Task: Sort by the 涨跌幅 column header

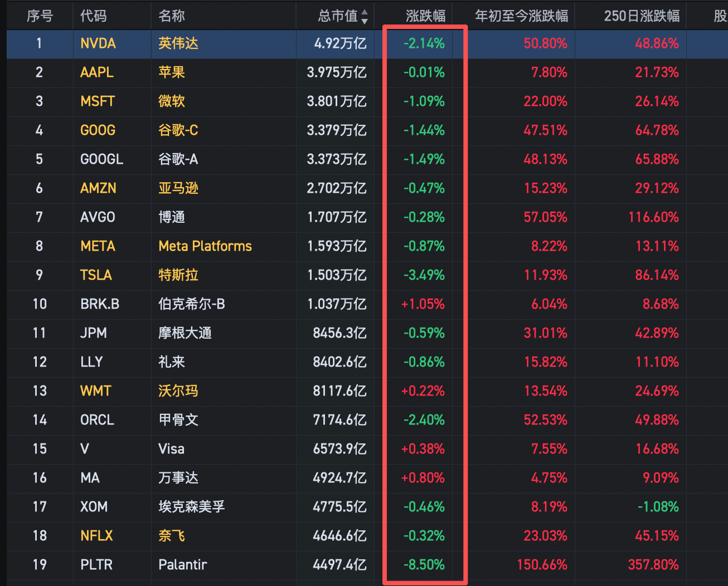Action: coord(425,16)
